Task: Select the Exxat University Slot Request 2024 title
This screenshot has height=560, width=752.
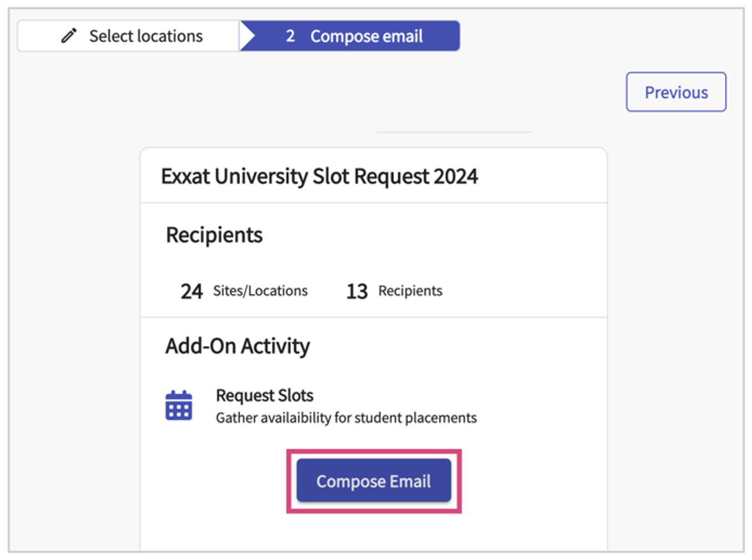Action: coord(319,176)
